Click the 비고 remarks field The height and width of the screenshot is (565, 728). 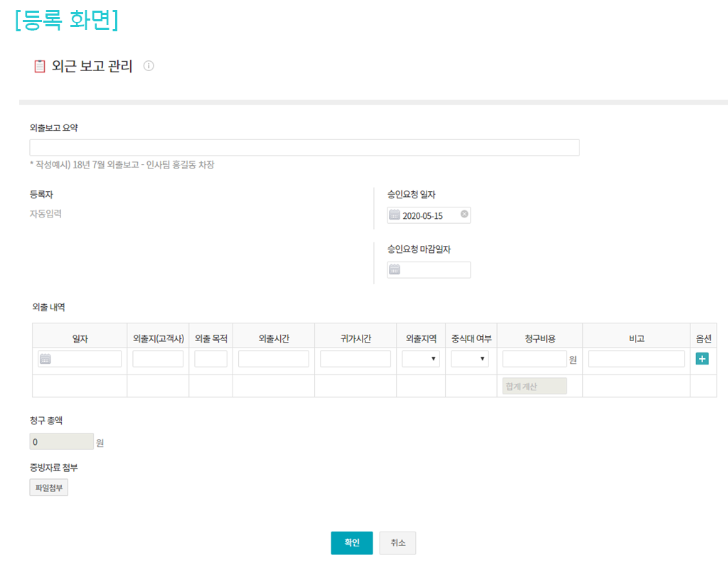tap(636, 359)
